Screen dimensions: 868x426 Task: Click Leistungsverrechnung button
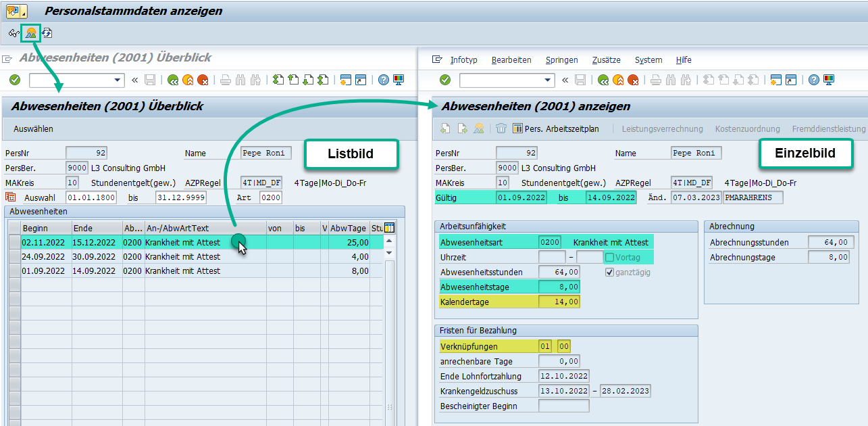(x=662, y=128)
